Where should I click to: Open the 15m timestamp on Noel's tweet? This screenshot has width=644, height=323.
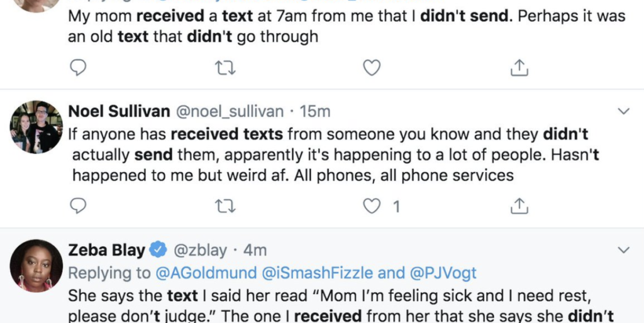[x=315, y=112]
